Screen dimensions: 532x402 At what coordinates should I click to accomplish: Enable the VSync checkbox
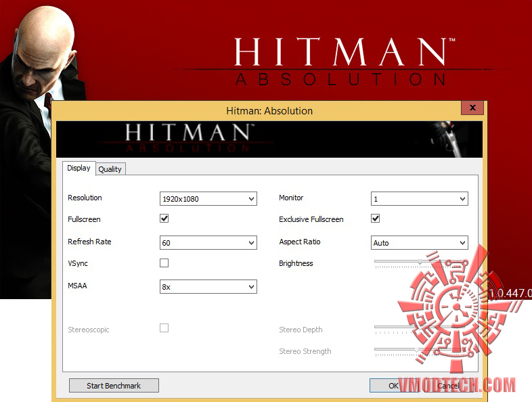(x=164, y=263)
